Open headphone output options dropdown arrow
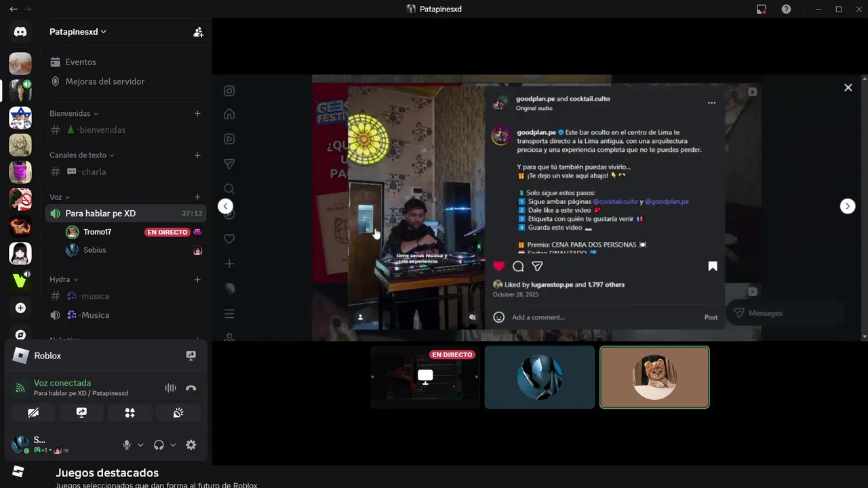Viewport: 868px width, 488px height. pyautogui.click(x=173, y=445)
